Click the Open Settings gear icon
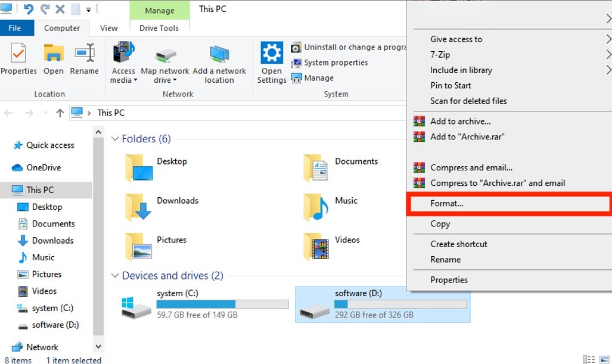Viewport: 612px width, 364px height. (272, 54)
